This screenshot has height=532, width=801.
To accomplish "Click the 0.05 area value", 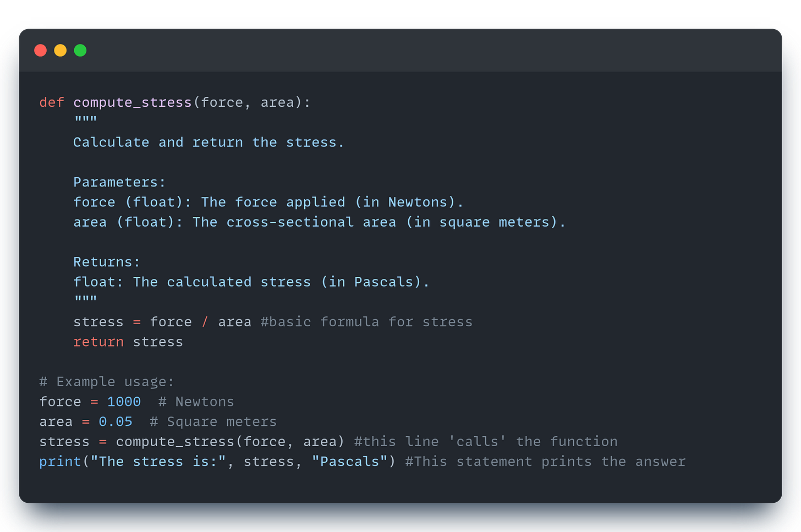I will [x=116, y=421].
